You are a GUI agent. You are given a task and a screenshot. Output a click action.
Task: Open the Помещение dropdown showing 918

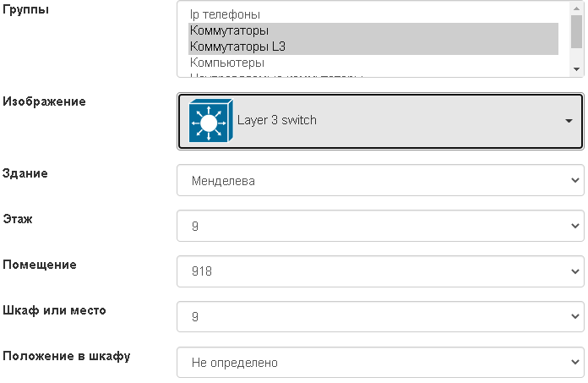pos(380,271)
